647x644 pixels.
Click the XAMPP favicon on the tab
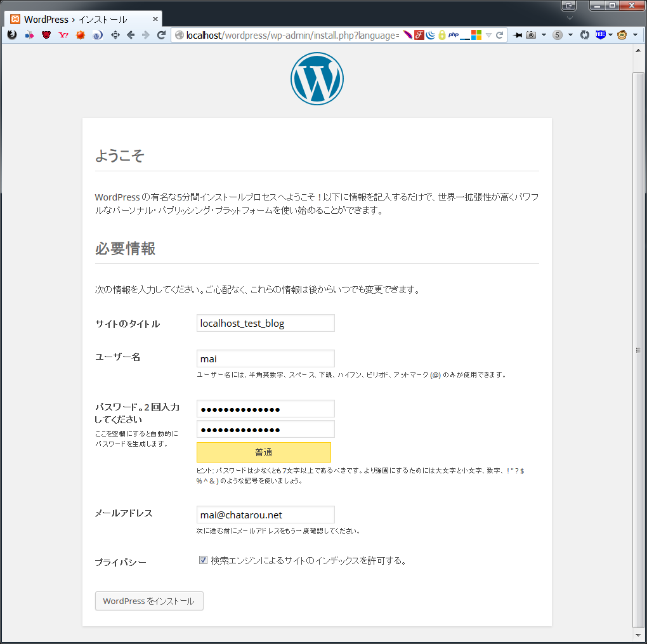(x=15, y=19)
